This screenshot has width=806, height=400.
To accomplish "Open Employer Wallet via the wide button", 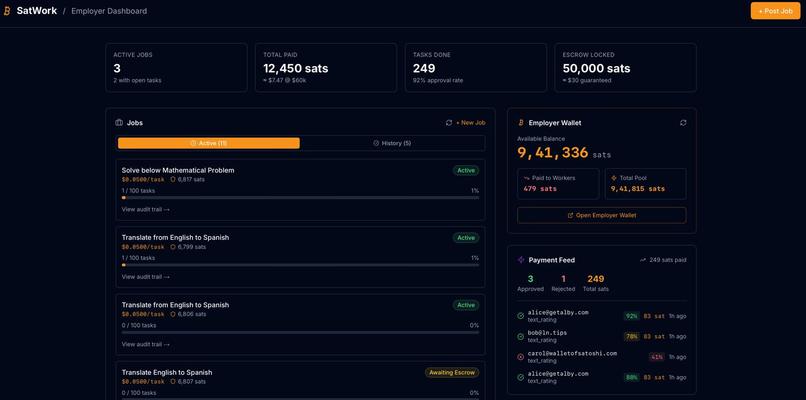I will click(601, 215).
